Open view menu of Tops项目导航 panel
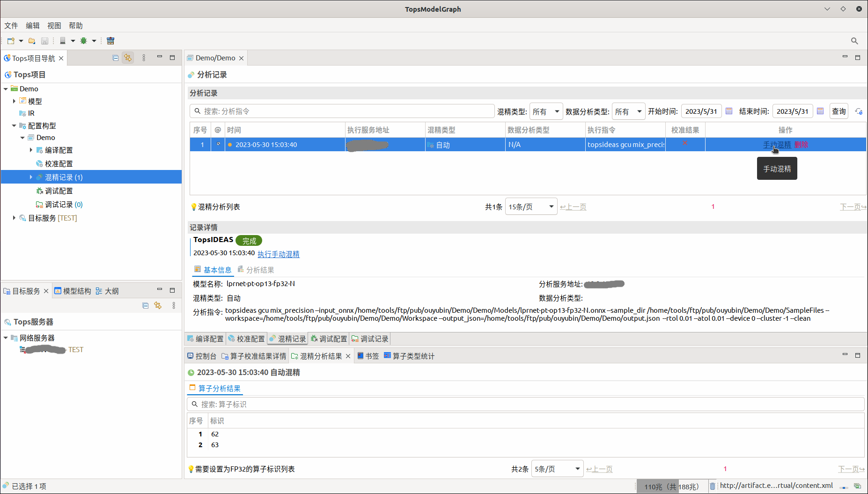Screen dimensions: 868x494 point(144,58)
